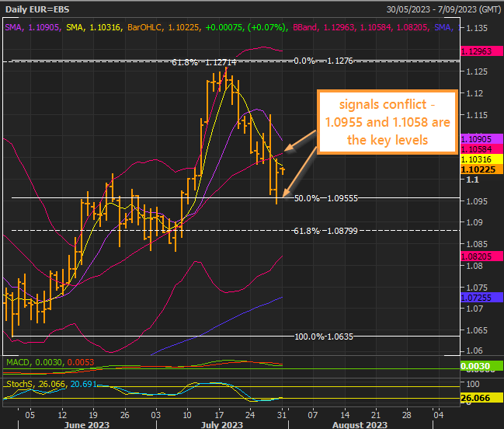
Task: Click the purple 1.10905 price tag
Action: (x=481, y=139)
